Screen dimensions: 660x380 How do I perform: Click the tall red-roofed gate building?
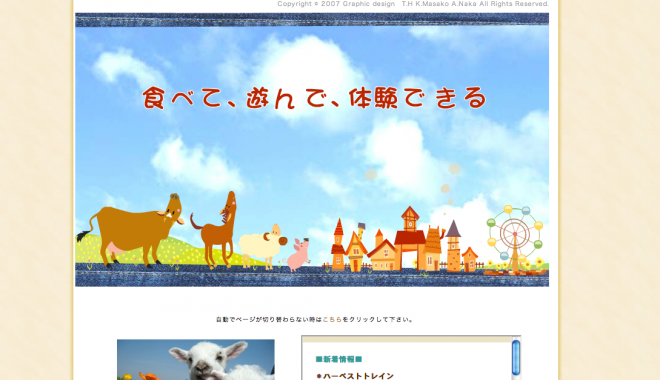click(410, 239)
